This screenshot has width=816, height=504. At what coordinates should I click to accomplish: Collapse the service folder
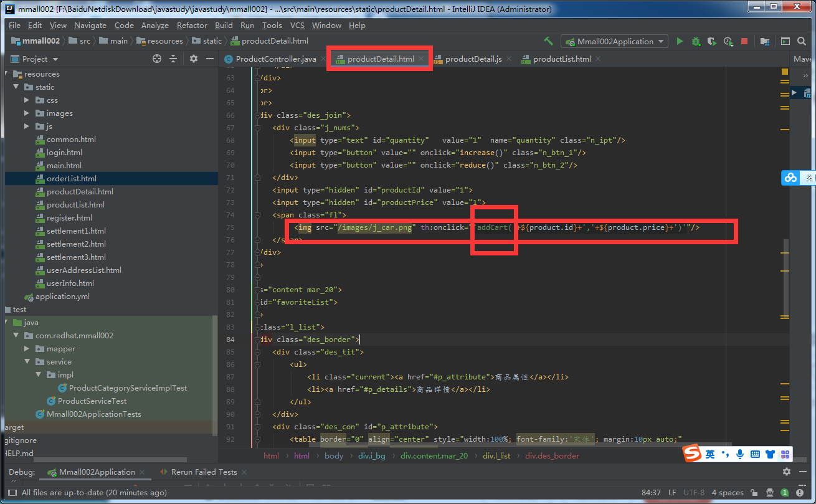27,362
